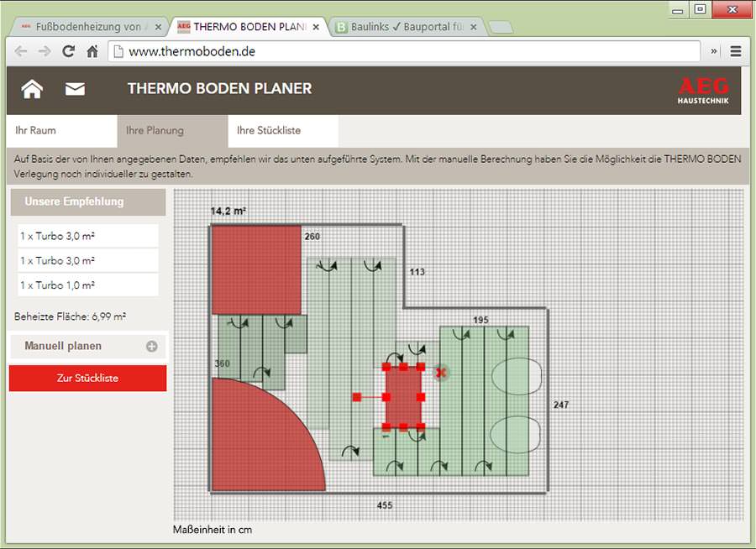Close the browser window

pyautogui.click(x=732, y=9)
